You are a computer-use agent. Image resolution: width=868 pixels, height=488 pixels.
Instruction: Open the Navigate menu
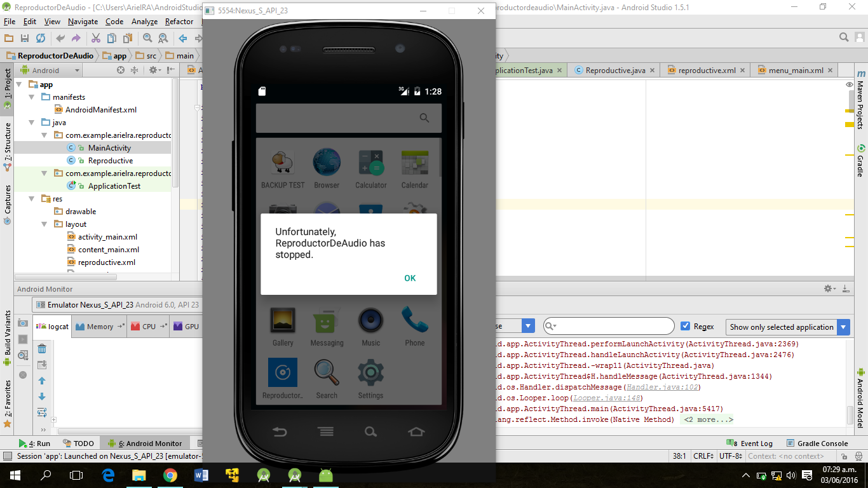click(83, 22)
